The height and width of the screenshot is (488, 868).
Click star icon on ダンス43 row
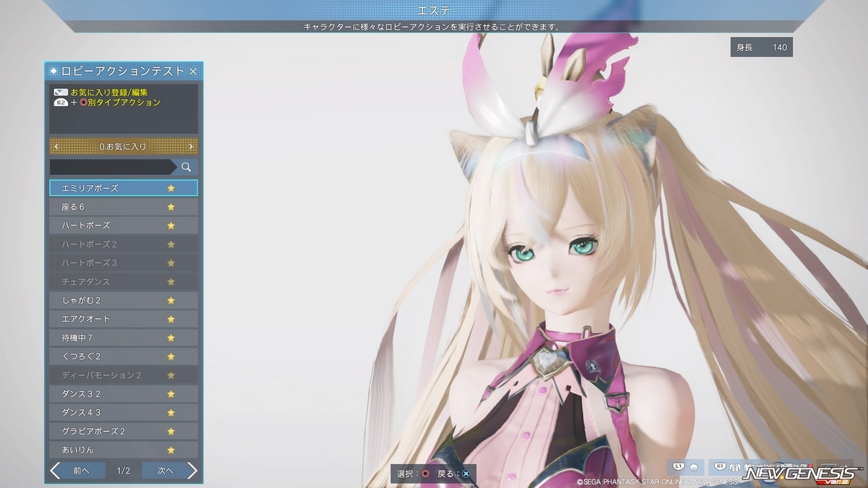[x=171, y=413]
